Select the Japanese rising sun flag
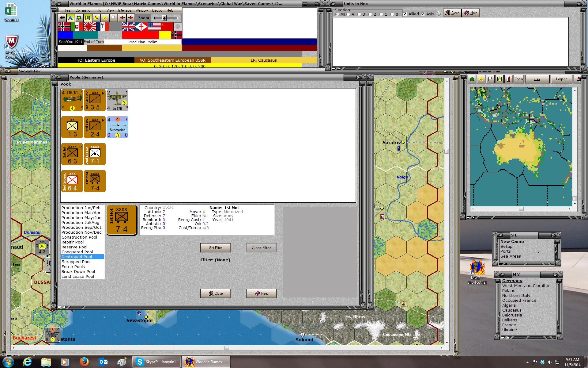The image size is (588, 368). (x=90, y=27)
